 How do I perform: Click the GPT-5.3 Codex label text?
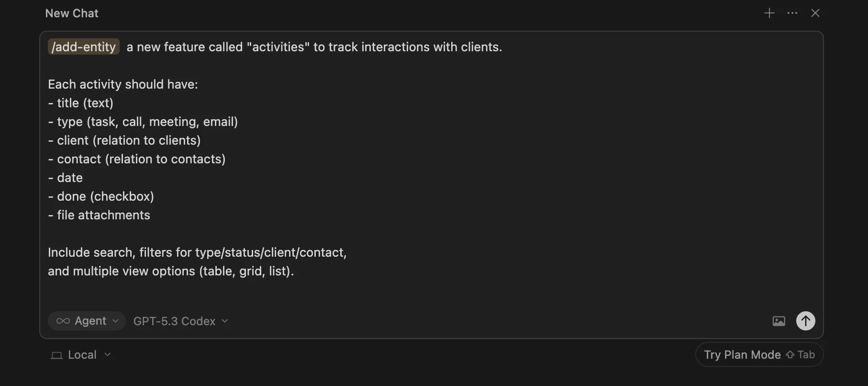(x=174, y=321)
